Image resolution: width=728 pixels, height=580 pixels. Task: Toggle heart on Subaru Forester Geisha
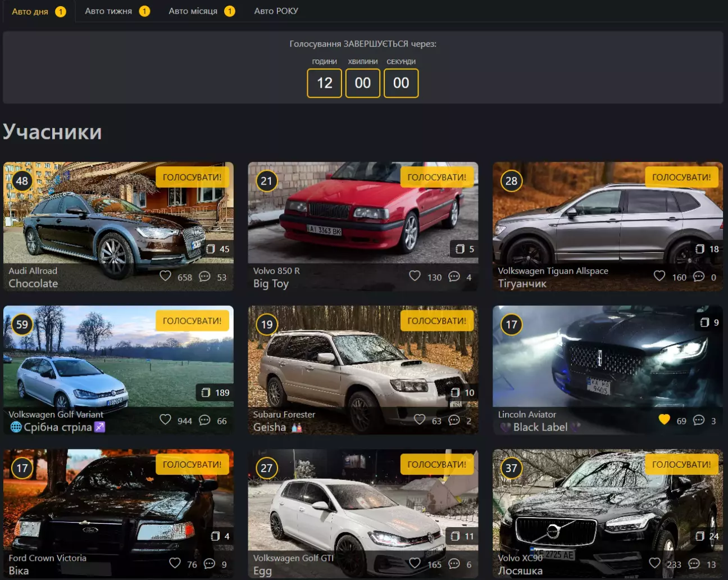(x=419, y=419)
